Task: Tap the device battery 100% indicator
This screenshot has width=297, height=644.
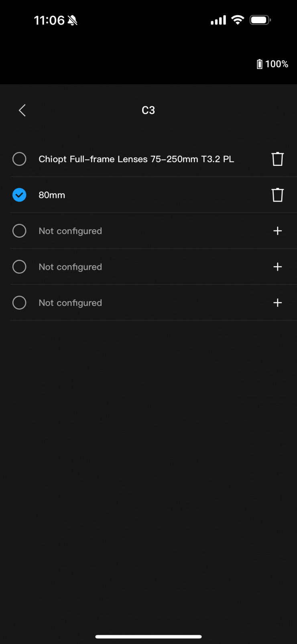Action: tap(273, 64)
